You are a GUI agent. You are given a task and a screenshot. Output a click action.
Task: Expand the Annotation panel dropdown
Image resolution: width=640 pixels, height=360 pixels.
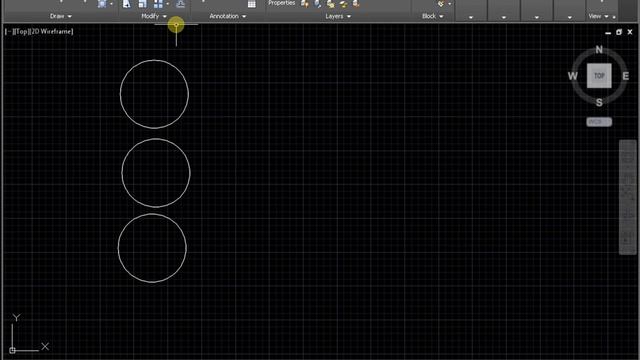tap(227, 16)
